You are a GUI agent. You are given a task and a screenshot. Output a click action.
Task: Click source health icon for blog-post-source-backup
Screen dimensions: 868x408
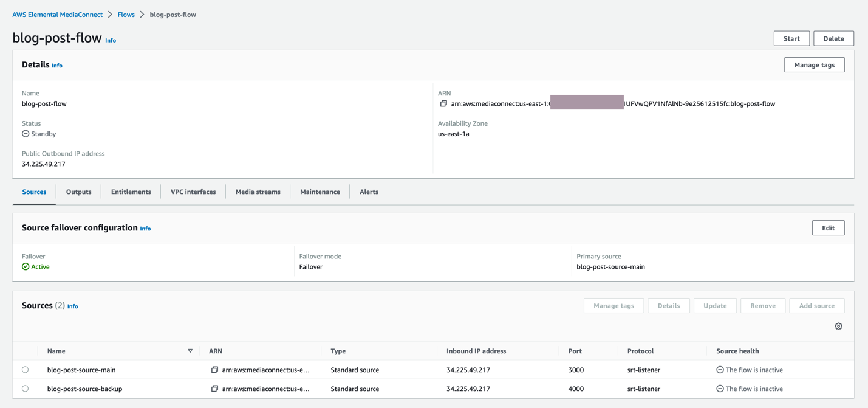pos(720,389)
